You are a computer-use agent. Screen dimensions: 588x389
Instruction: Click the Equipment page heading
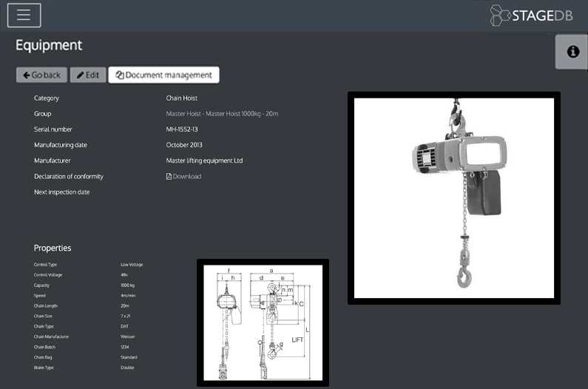click(x=49, y=45)
